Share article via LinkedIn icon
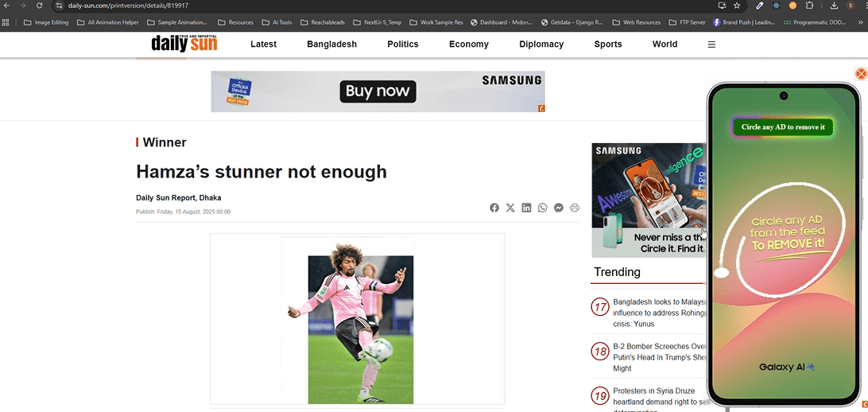The width and height of the screenshot is (868, 412). [x=526, y=208]
